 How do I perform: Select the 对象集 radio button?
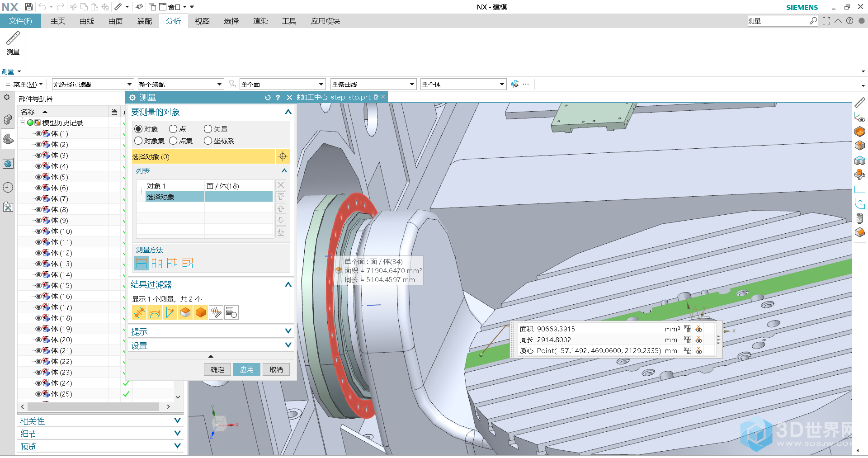[138, 141]
